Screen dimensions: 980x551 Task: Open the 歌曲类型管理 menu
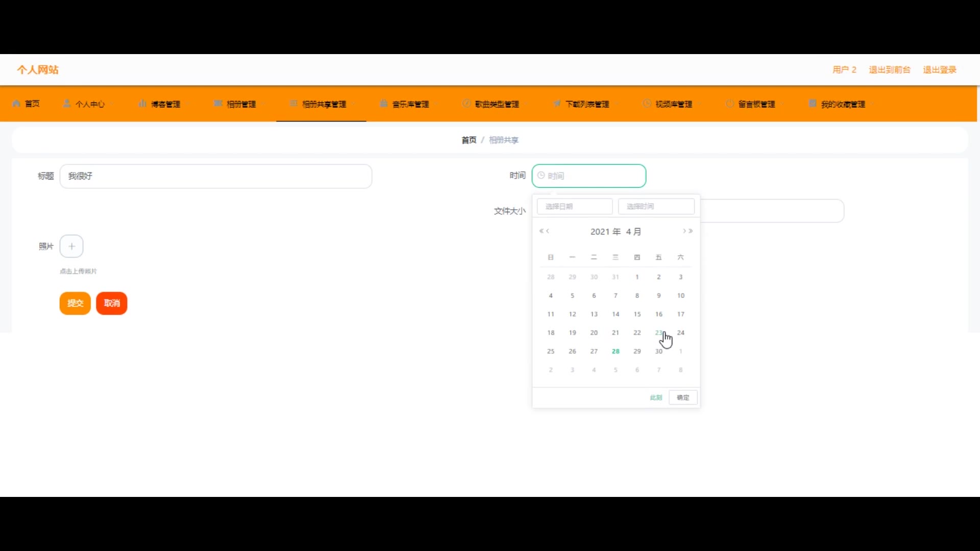point(497,104)
